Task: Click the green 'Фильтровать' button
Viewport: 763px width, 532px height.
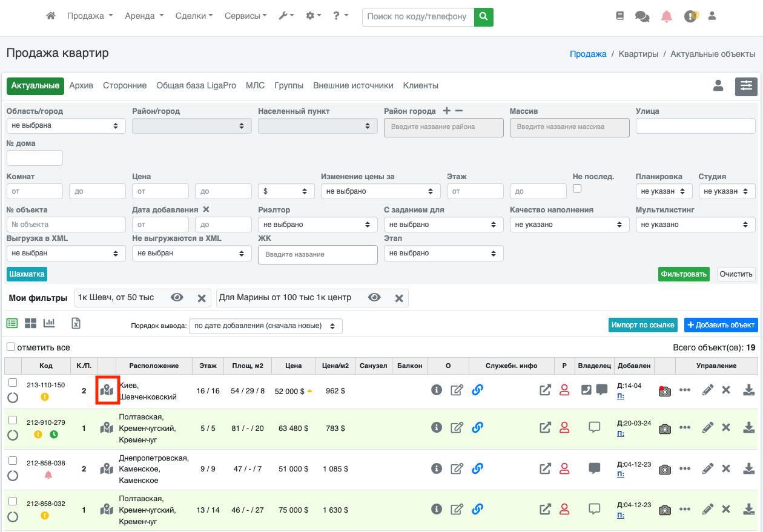Action: [684, 274]
